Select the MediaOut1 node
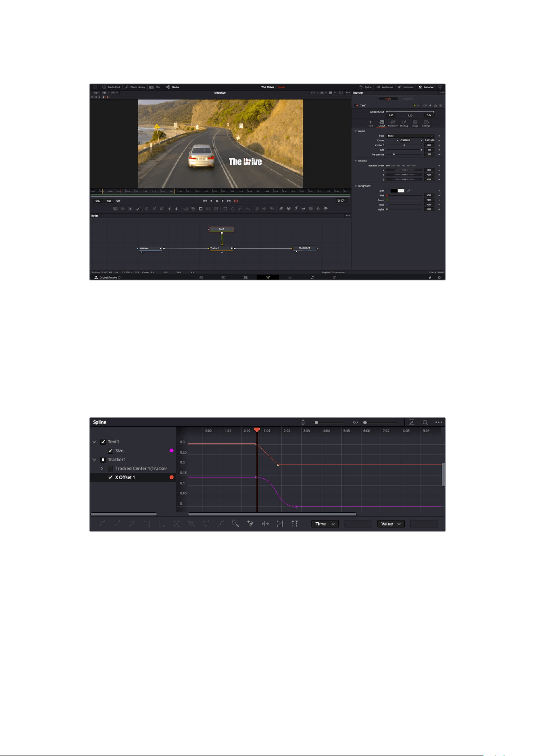Viewport: 535px width, 756px height. pos(305,248)
